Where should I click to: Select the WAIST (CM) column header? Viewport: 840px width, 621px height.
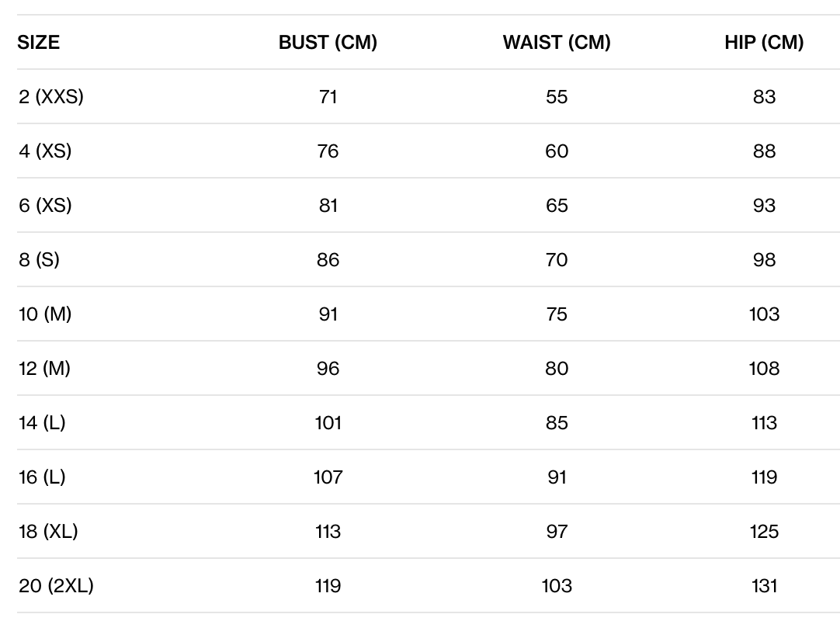point(557,43)
